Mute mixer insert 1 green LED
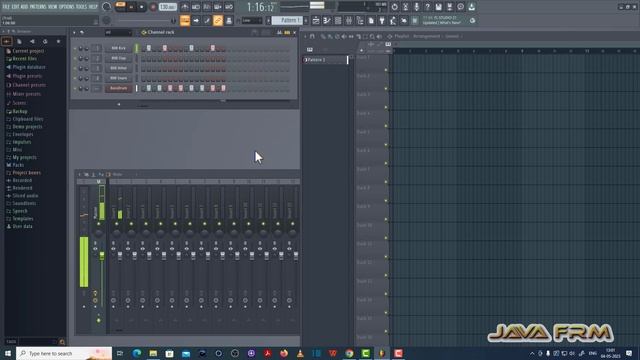This screenshot has width=640, height=360. (x=116, y=224)
